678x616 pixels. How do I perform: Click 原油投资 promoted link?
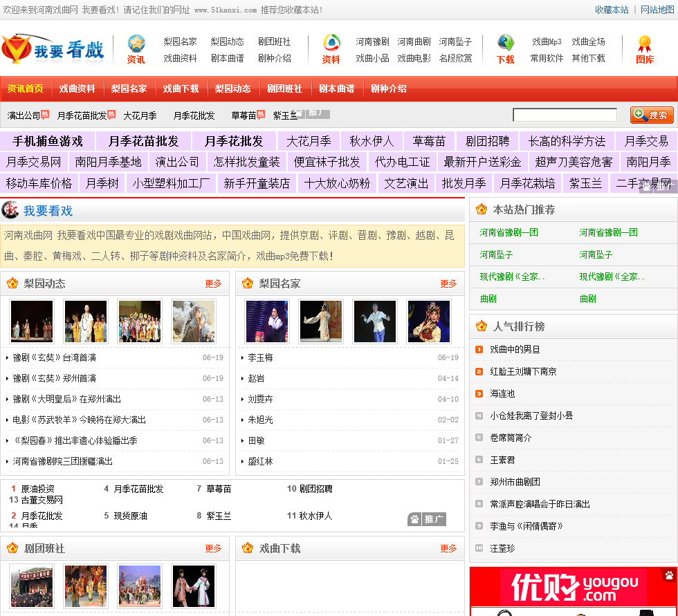(37, 489)
